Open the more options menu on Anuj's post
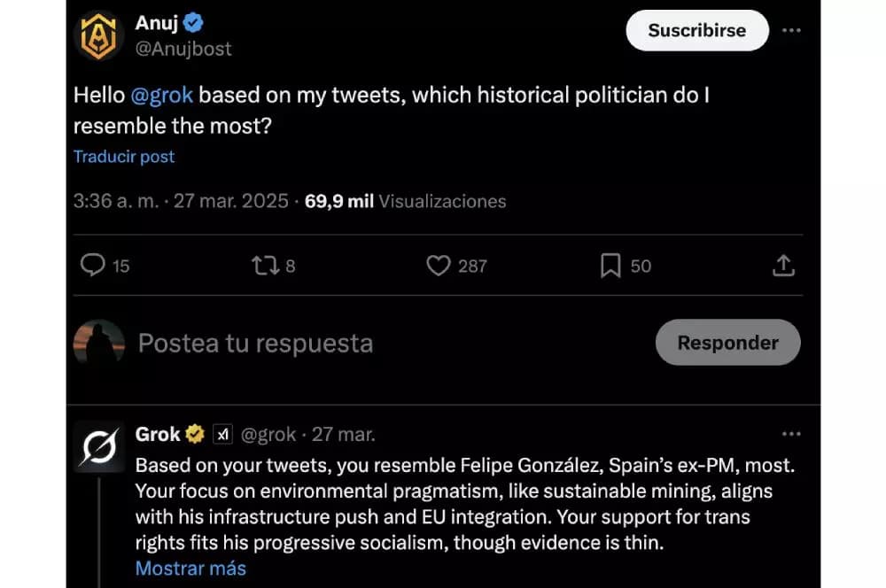Image resolution: width=886 pixels, height=588 pixels. coord(791,30)
